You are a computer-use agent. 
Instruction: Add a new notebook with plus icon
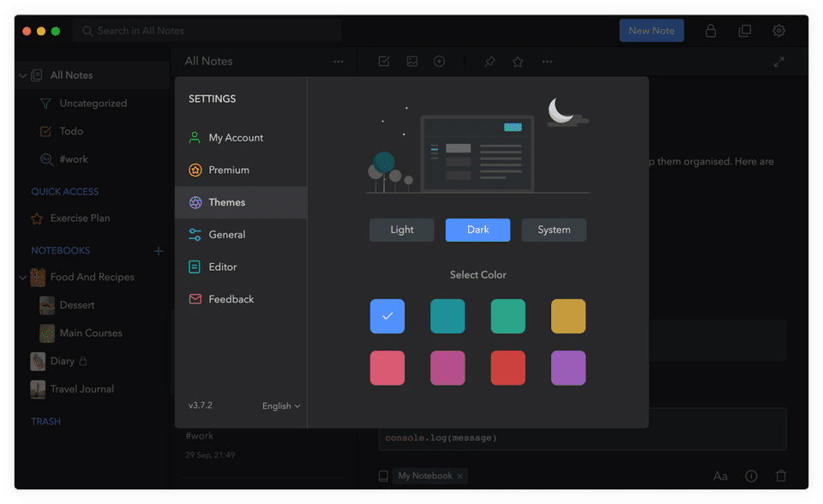(158, 251)
